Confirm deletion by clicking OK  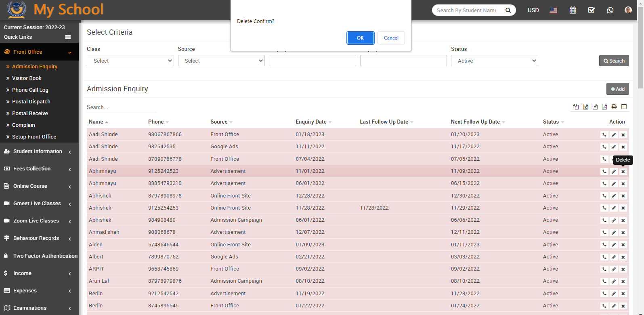point(360,38)
